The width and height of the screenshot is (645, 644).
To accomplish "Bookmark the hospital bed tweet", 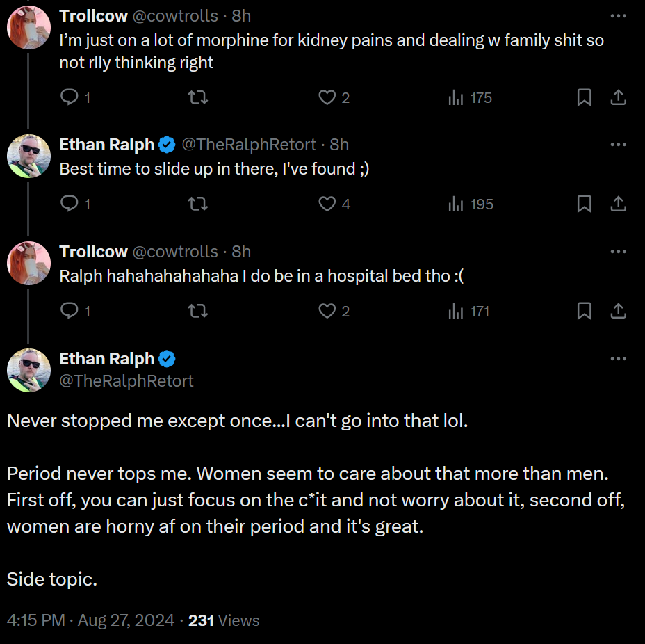I will 584,311.
